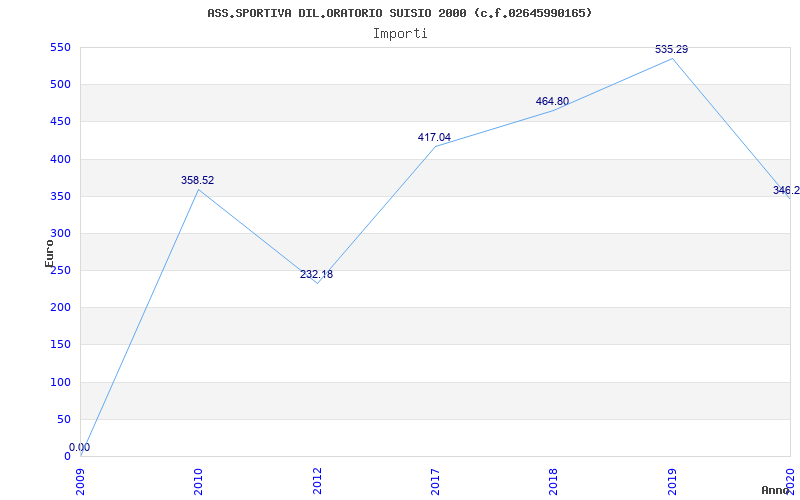This screenshot has height=500, width=800.
Task: Select the 464.80 data label
Action: click(x=552, y=102)
